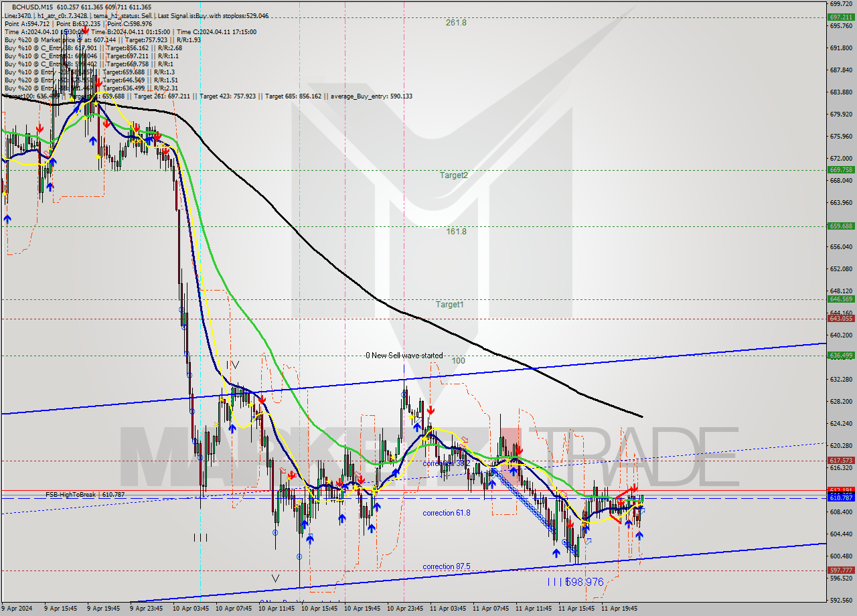Select the 261.8 Fibonacci level label
The height and width of the screenshot is (616, 857).
(x=456, y=22)
